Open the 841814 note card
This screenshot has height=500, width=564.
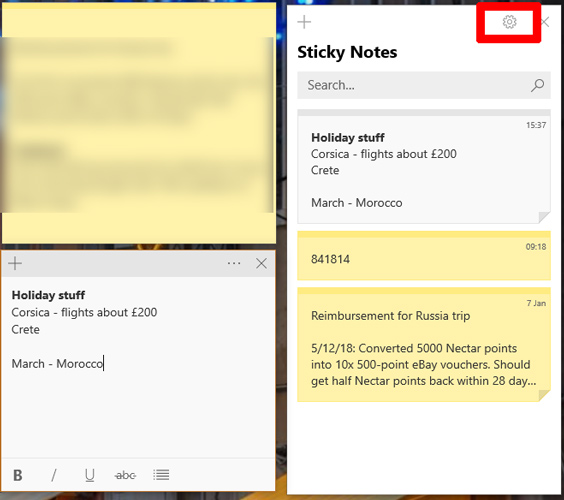coord(424,255)
